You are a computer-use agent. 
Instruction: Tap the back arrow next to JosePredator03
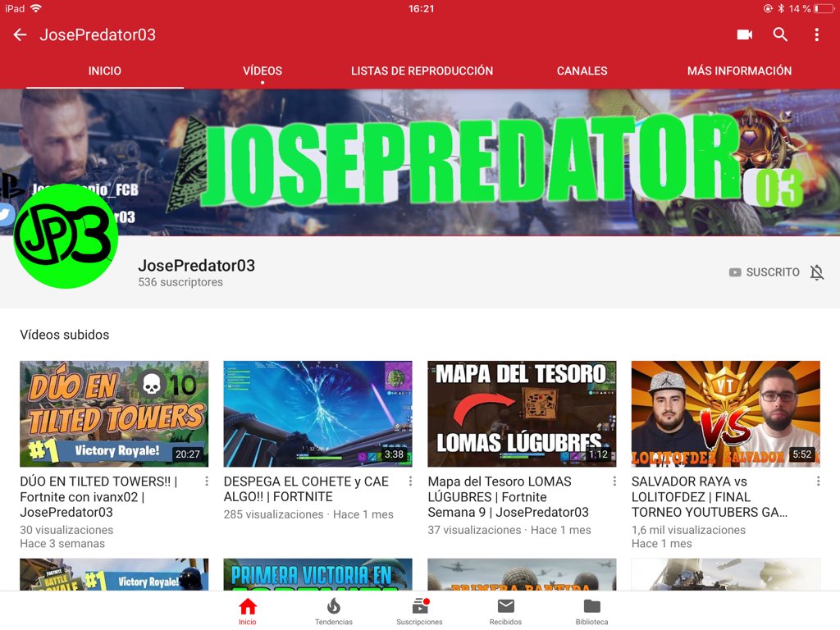pyautogui.click(x=20, y=34)
